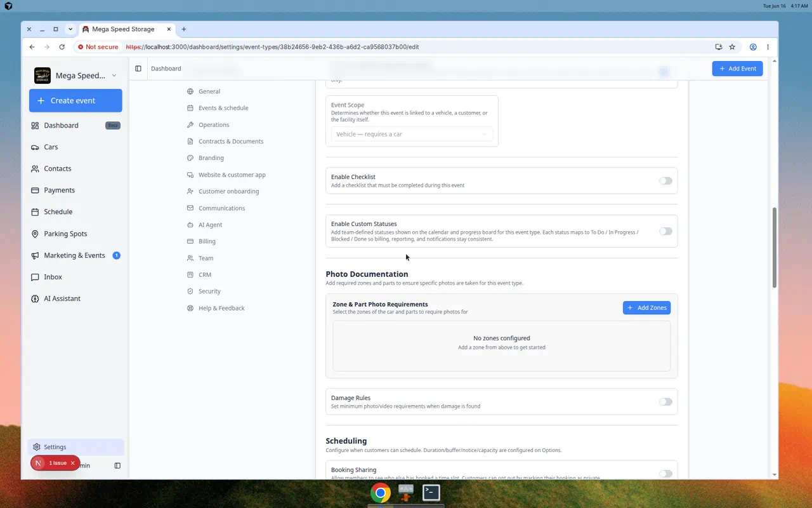Viewport: 812px width, 508px height.
Task: Enable the Checklist toggle
Action: 665,181
